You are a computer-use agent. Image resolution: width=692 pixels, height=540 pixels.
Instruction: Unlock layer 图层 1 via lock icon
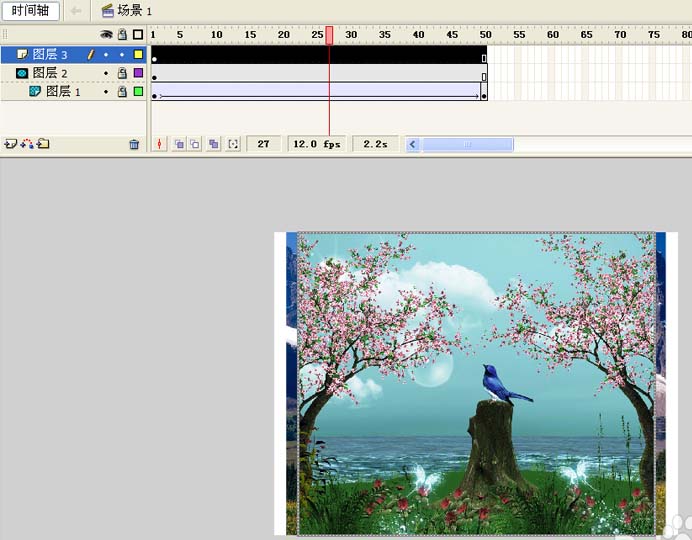[x=122, y=91]
